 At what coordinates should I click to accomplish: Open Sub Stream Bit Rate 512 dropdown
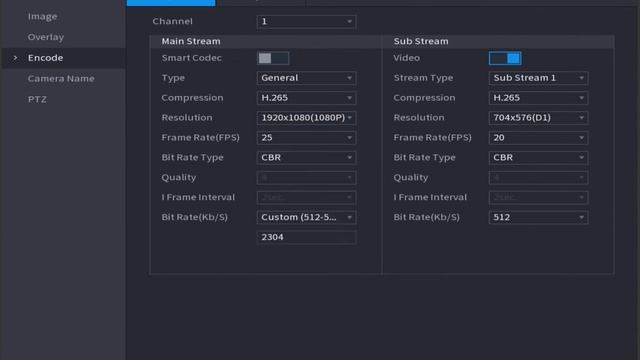tap(538, 218)
